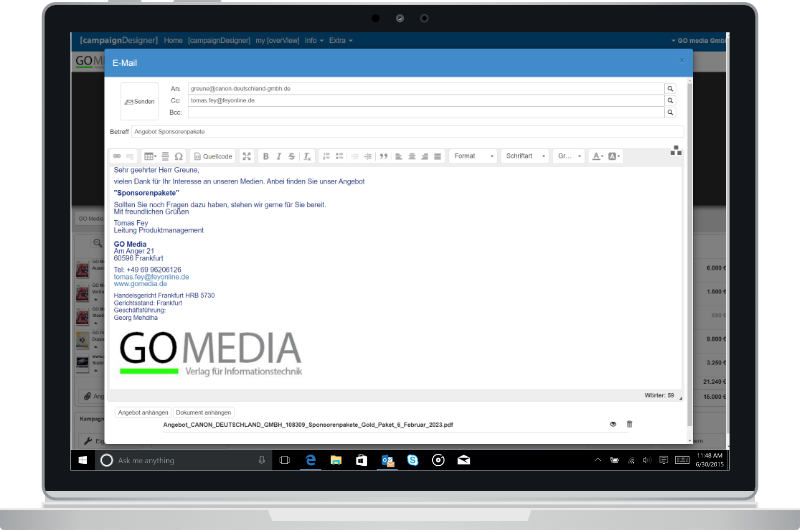Insert special character with omega icon
This screenshot has height=530, width=800.
[x=179, y=156]
